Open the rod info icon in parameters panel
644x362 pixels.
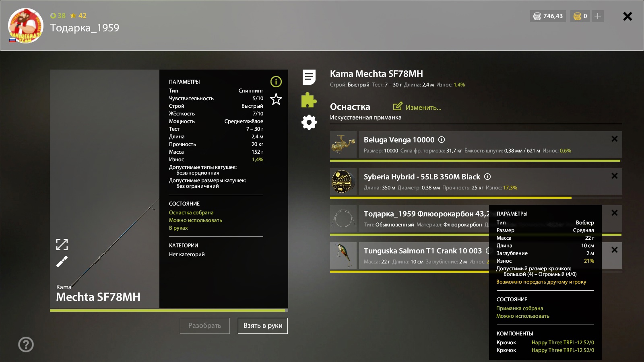[276, 82]
